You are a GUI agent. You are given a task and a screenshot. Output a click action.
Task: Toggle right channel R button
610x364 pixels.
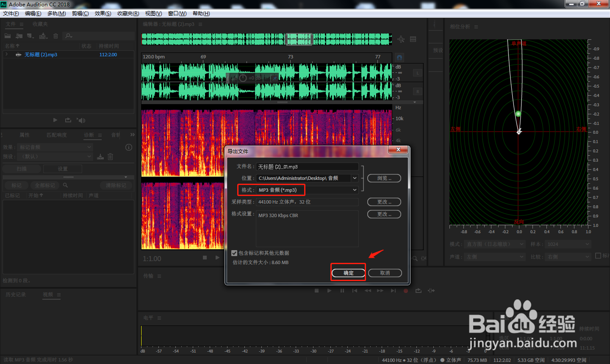pyautogui.click(x=418, y=91)
